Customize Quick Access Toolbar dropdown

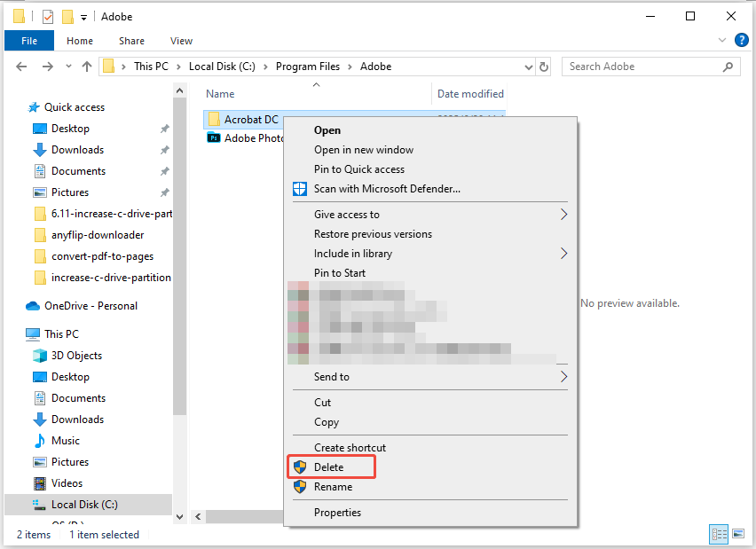point(83,18)
